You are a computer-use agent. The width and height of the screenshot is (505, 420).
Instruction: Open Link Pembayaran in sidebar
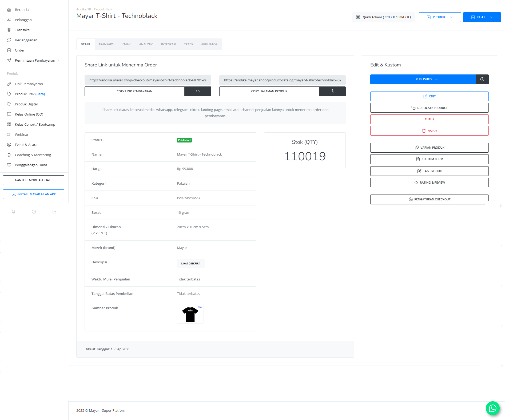(x=29, y=84)
